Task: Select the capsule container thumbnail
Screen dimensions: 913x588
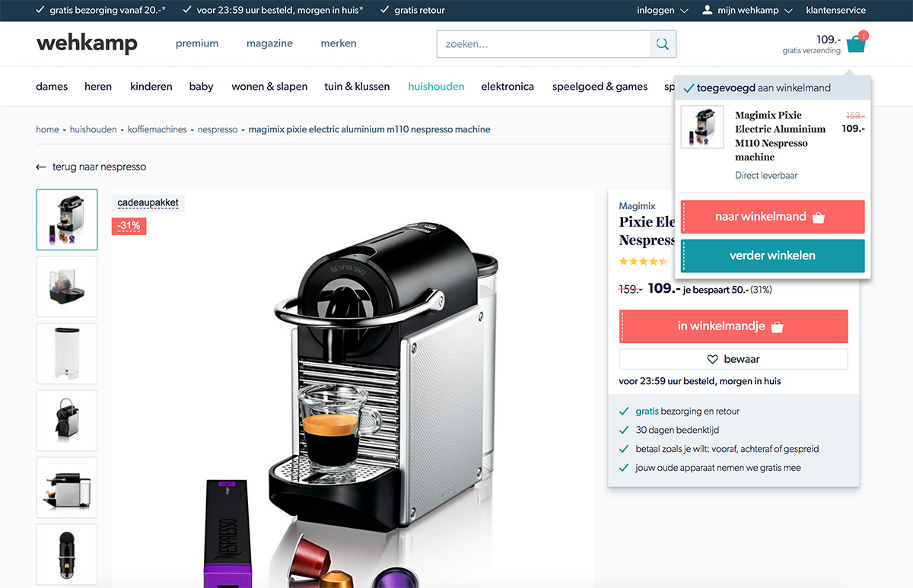Action: click(67, 287)
